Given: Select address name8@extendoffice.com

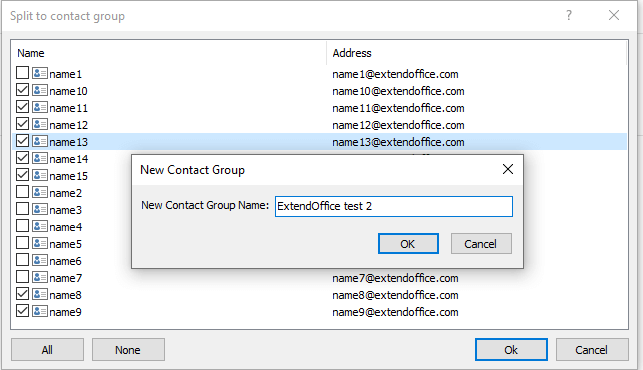Looking at the screenshot, I should pos(395,295).
